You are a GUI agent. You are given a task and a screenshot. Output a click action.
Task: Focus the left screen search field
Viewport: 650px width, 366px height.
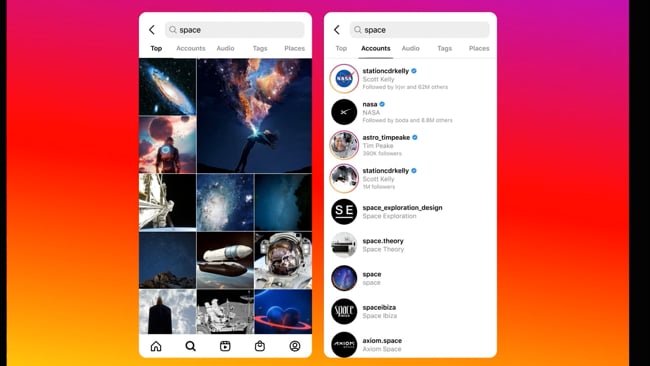coord(235,30)
